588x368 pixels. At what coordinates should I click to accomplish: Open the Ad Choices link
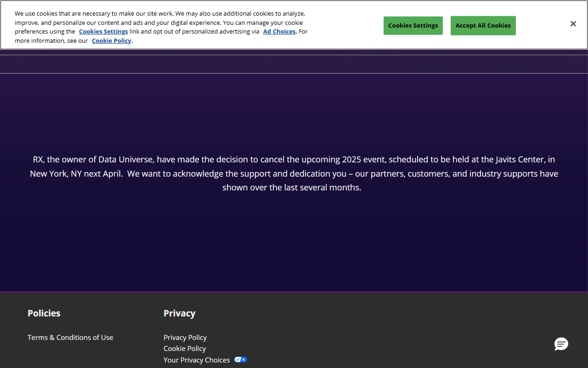[279, 32]
